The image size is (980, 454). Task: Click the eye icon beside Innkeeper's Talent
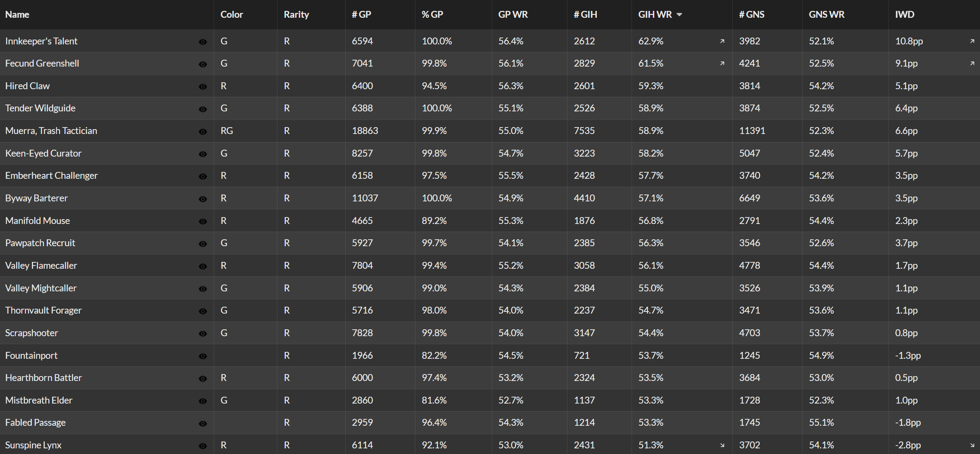pos(203,42)
